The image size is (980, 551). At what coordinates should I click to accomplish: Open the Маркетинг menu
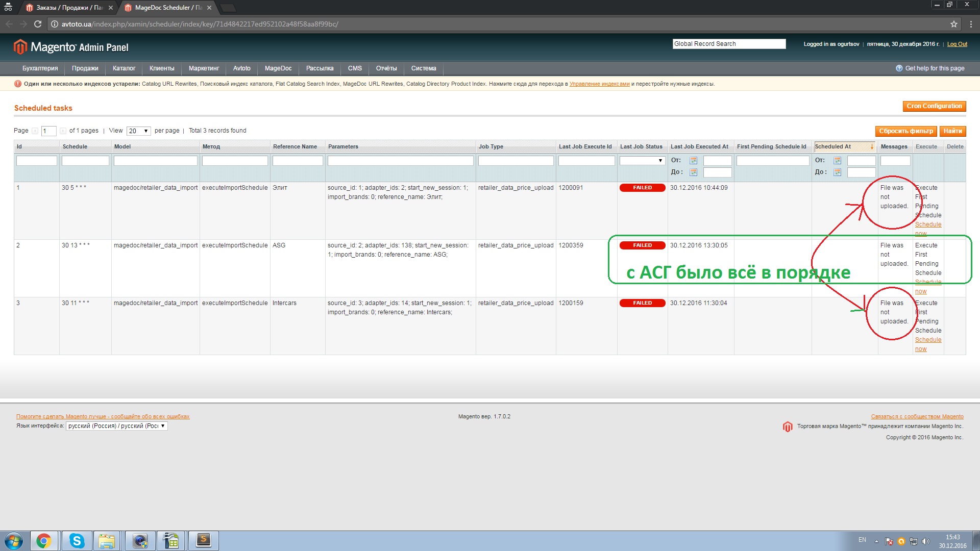tap(204, 68)
